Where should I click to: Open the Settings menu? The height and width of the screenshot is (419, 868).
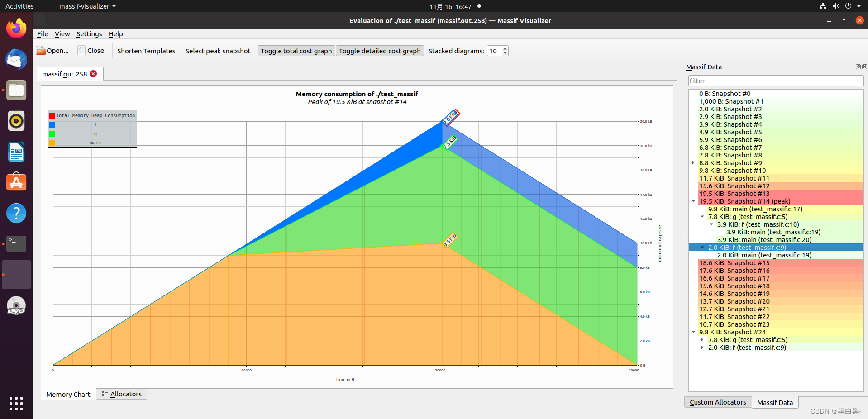[89, 34]
